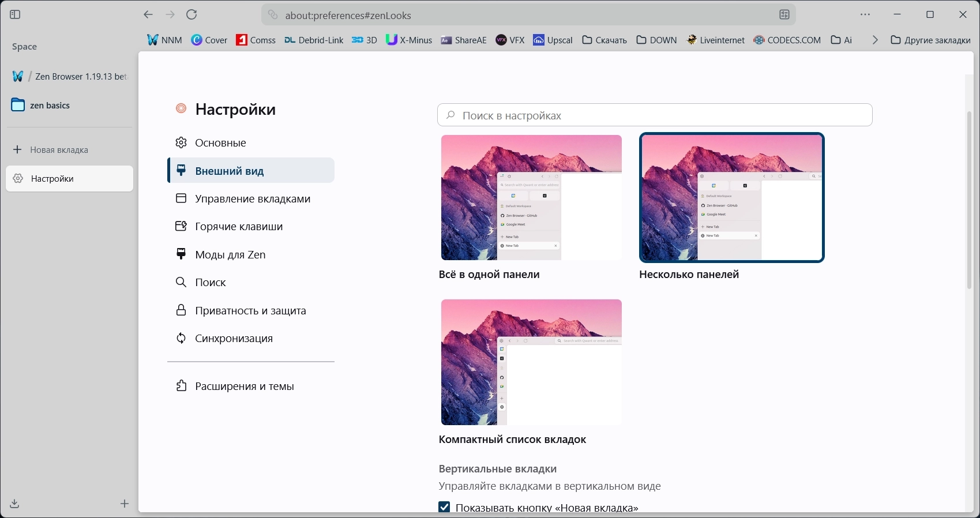The image size is (980, 518).
Task: Toggle the sidebar panel icon
Action: pos(16,15)
